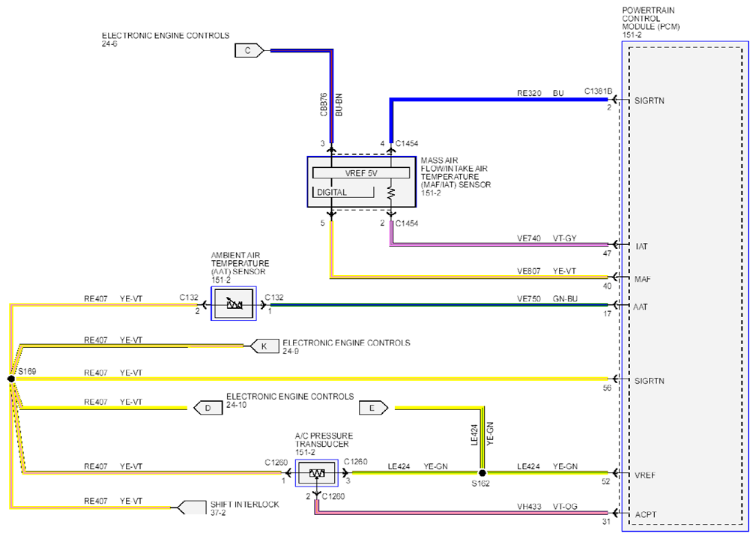This screenshot has width=756, height=539.
Task: Open Electronic Engine Controls 24-9 reference
Action: click(346, 346)
